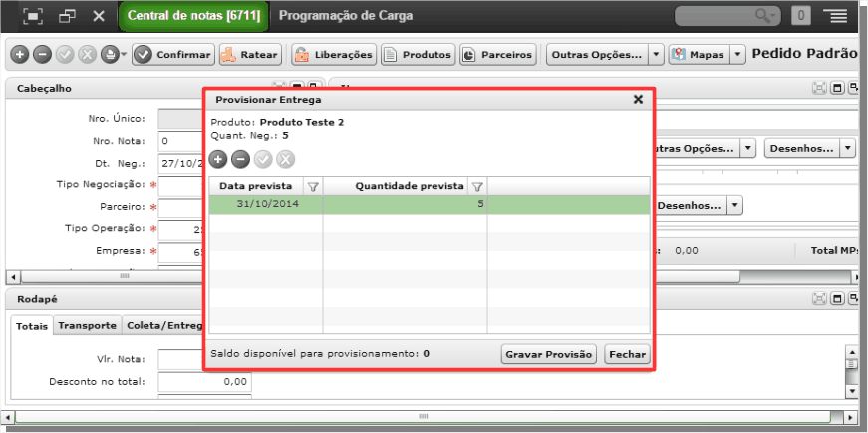Expand the Outras Opções dropdown arrow
Viewport: 868px width, 433px height.
tap(656, 54)
